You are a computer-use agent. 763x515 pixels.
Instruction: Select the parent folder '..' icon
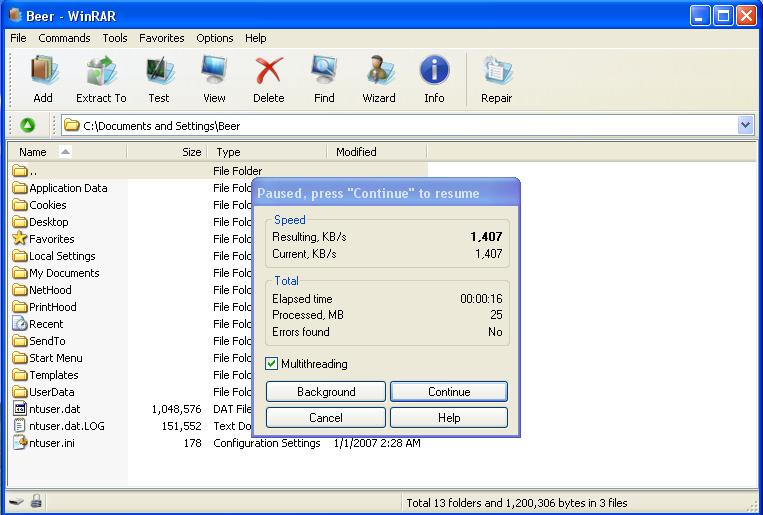click(x=19, y=171)
